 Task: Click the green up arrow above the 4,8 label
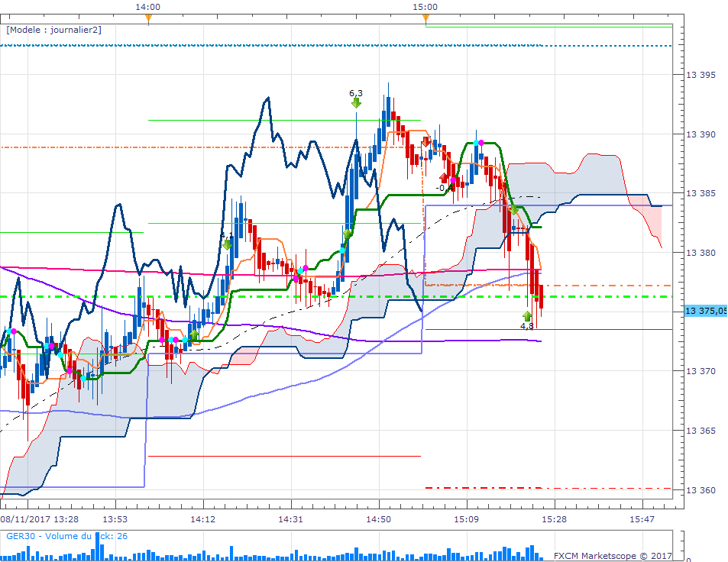(x=527, y=316)
